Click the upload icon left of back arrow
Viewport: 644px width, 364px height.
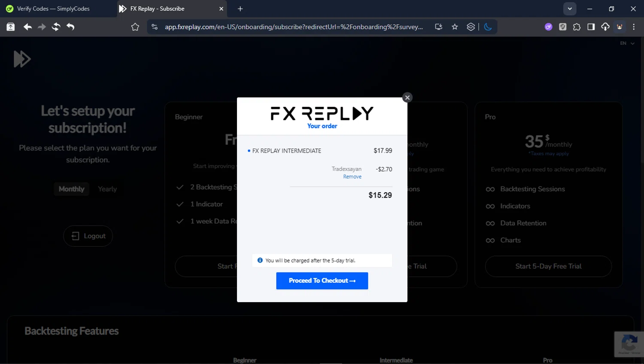point(11,27)
